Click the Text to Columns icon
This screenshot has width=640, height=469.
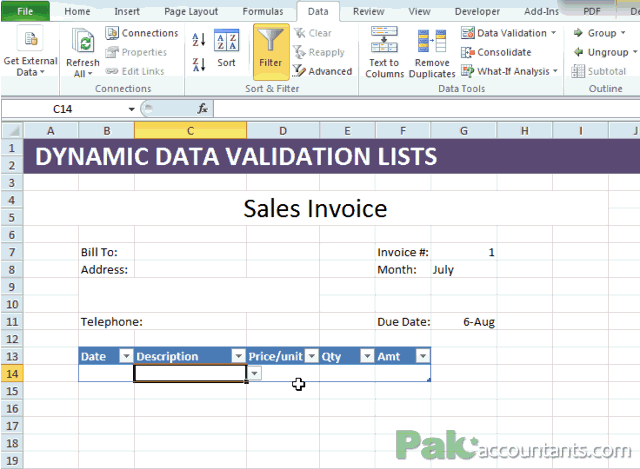[384, 40]
